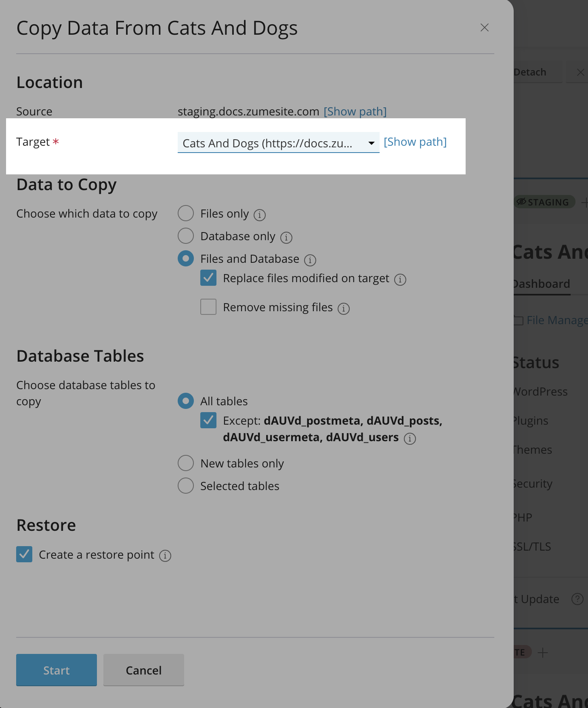588x708 pixels.
Task: Click the Cancel button
Action: pyautogui.click(x=143, y=670)
